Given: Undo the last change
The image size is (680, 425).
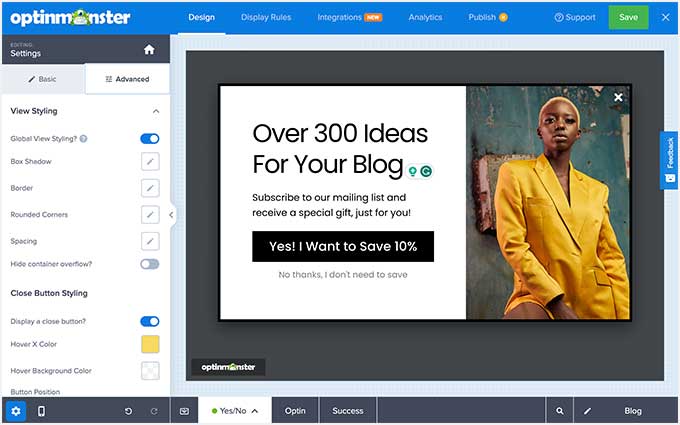Looking at the screenshot, I should click(128, 411).
